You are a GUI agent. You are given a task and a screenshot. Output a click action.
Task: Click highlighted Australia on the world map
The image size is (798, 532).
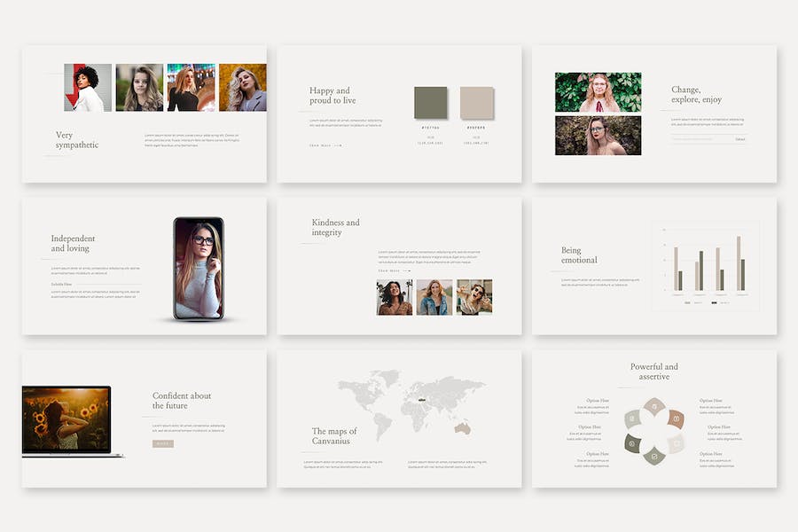461,428
